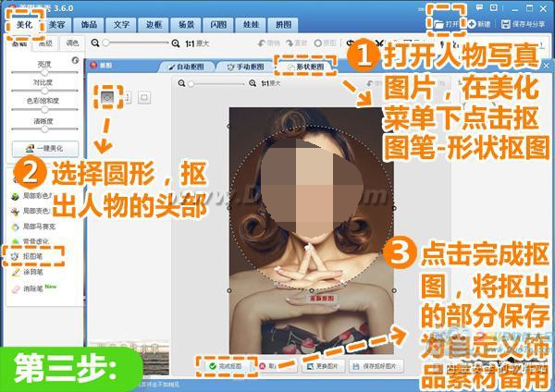The width and height of the screenshot is (555, 392).
Task: Adjust the 亮度 brightness slider
Action: pyautogui.click(x=44, y=72)
